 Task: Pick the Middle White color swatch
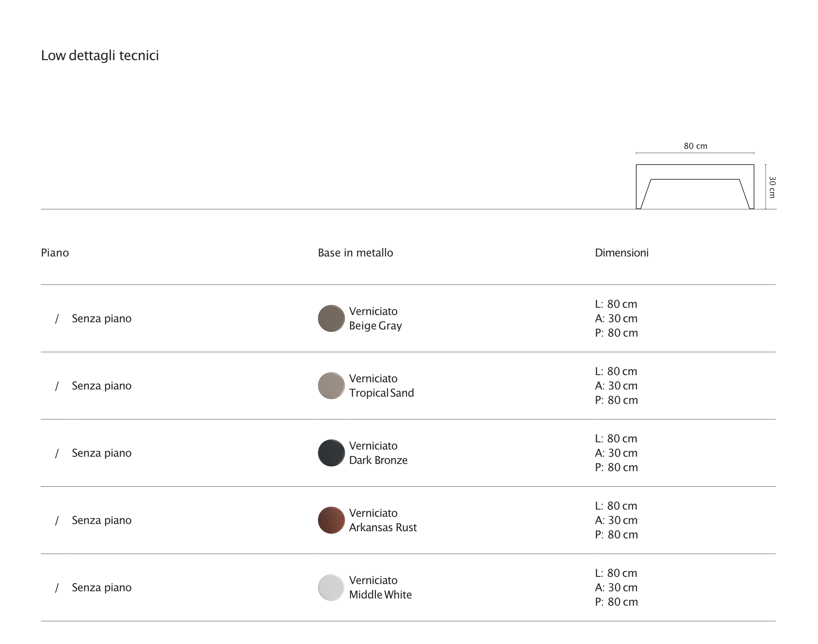point(331,587)
